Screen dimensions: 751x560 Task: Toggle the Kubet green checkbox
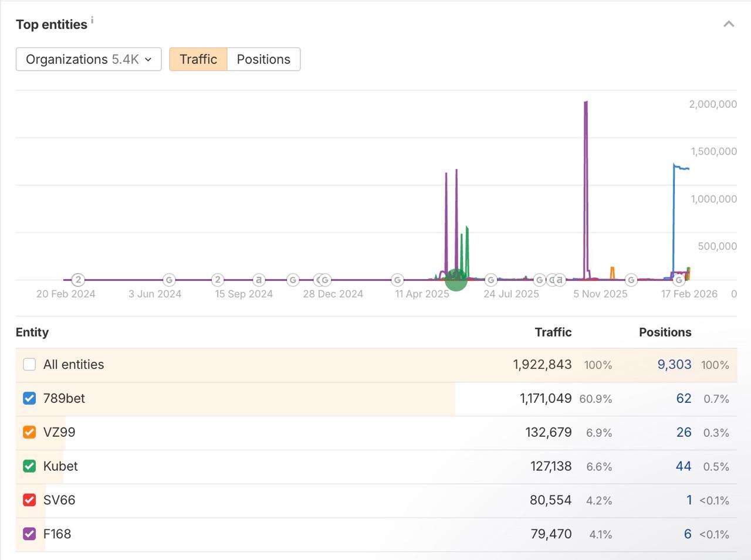click(29, 467)
